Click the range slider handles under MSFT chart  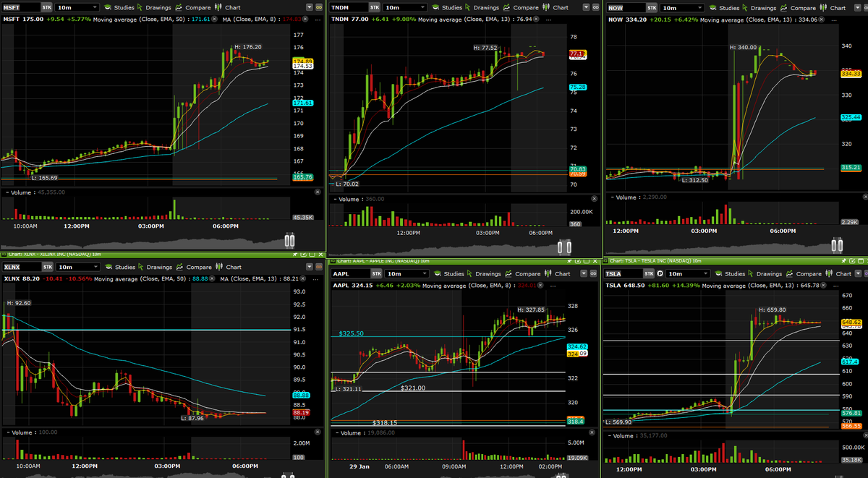(289, 242)
